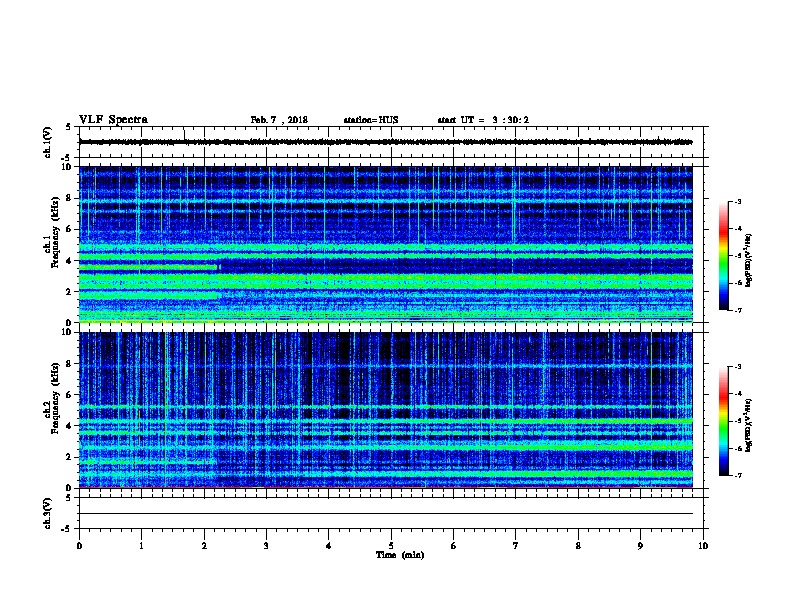Select the ch.1 Frequency (kHz) axis title
The height and width of the screenshot is (612, 792).
52,232
